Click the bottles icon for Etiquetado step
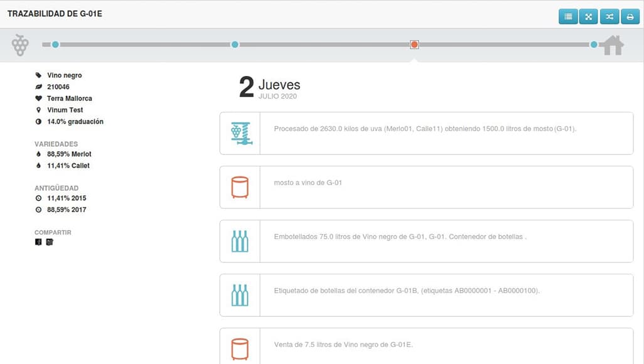Viewport: 644px width, 364px height. 240,295
